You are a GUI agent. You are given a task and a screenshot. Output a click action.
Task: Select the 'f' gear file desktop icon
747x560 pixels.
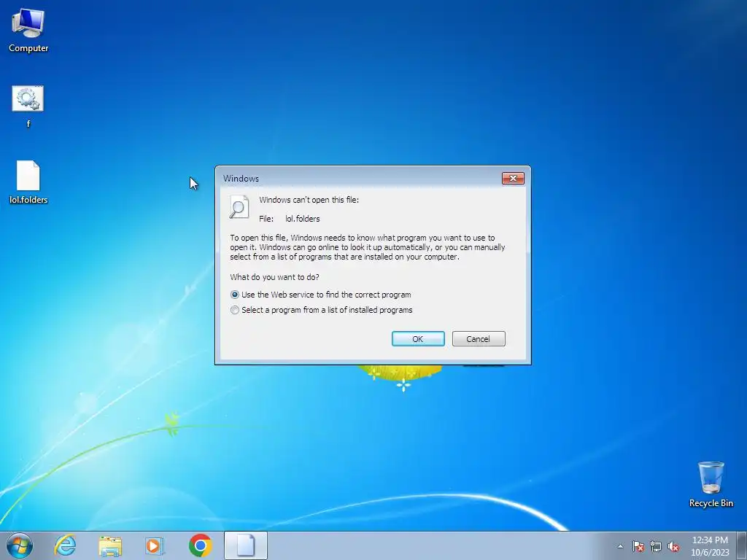pos(28,106)
